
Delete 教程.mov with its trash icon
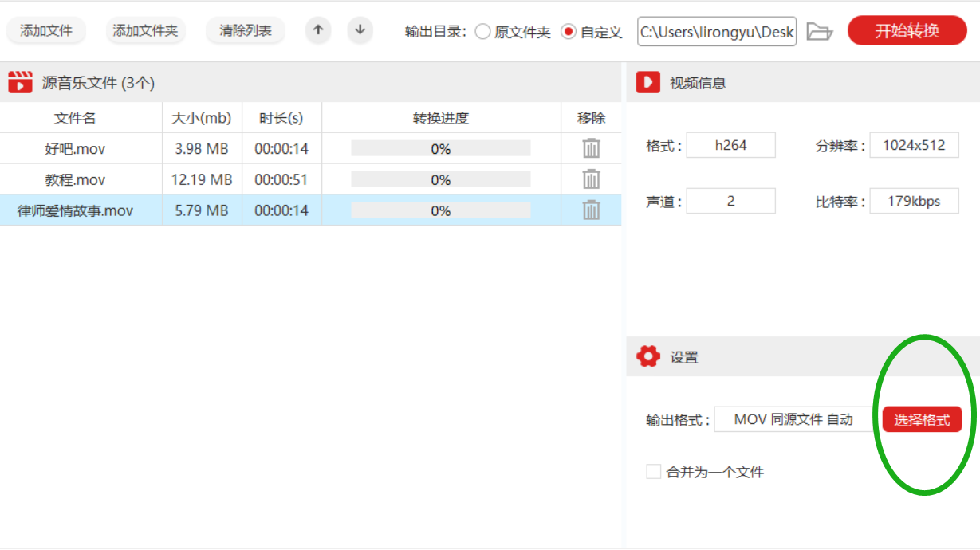pyautogui.click(x=591, y=179)
